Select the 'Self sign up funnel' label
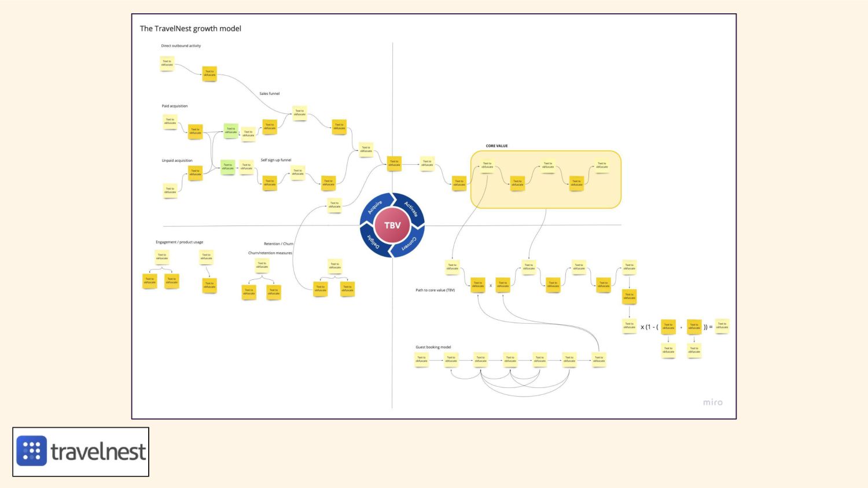Viewport: 868px width, 488px height. click(276, 160)
